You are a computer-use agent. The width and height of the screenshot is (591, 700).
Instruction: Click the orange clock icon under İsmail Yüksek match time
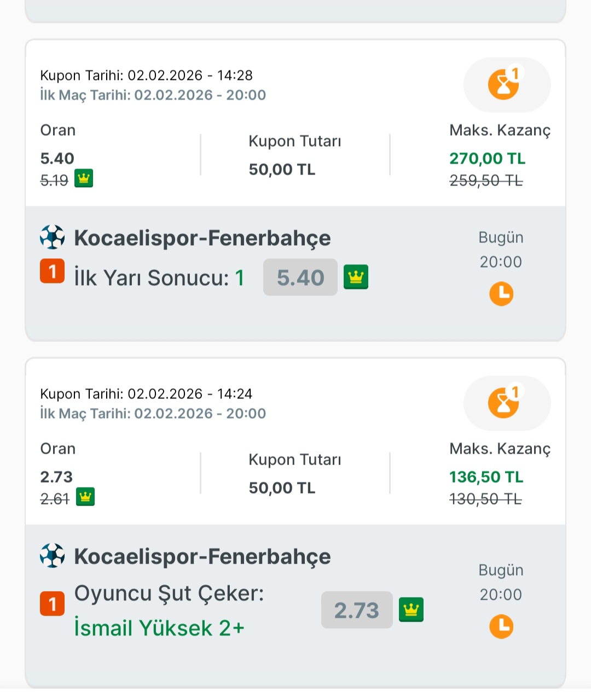point(501,627)
